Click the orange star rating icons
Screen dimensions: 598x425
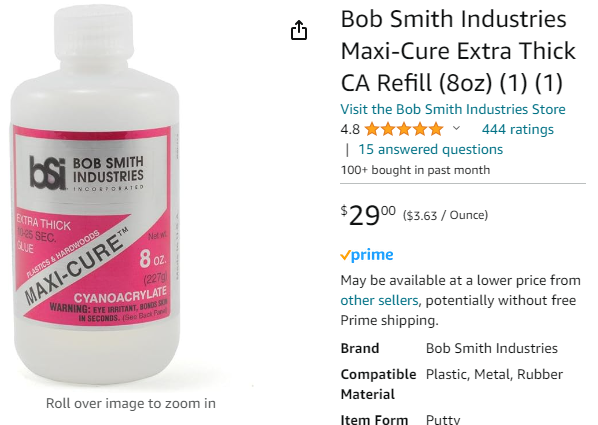404,129
